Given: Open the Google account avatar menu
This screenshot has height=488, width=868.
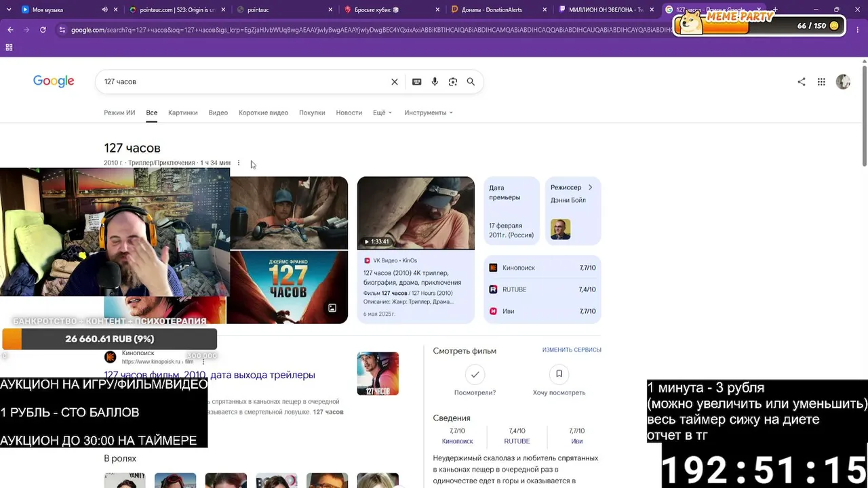Looking at the screenshot, I should pyautogui.click(x=843, y=82).
